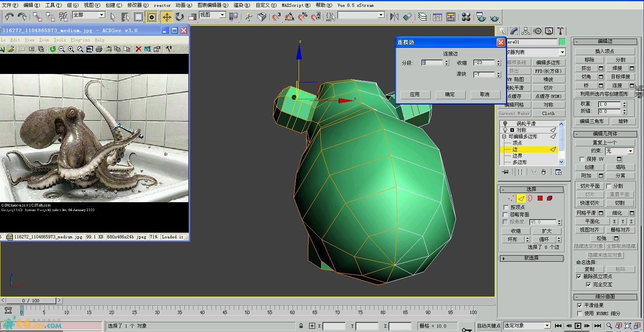
Task: Activate the Select and Move tool
Action: click(x=166, y=17)
